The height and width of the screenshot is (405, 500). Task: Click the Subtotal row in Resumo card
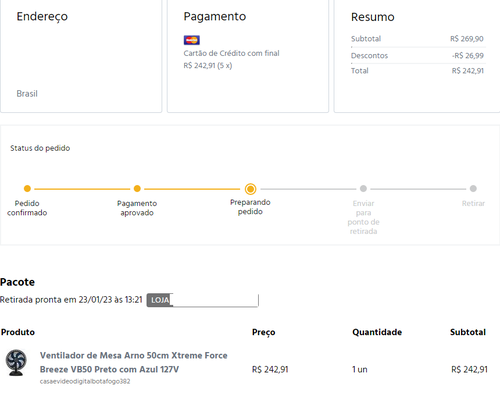pos(417,39)
